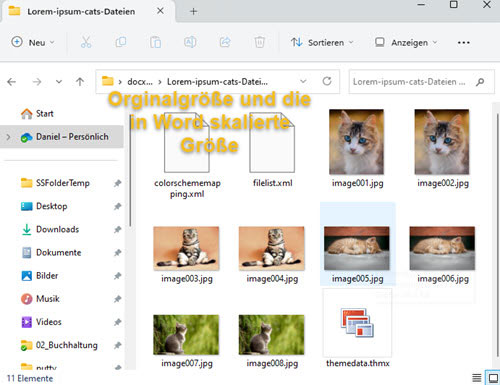Image resolution: width=500 pixels, height=385 pixels.
Task: Open recent locations chevron
Action: [59, 82]
